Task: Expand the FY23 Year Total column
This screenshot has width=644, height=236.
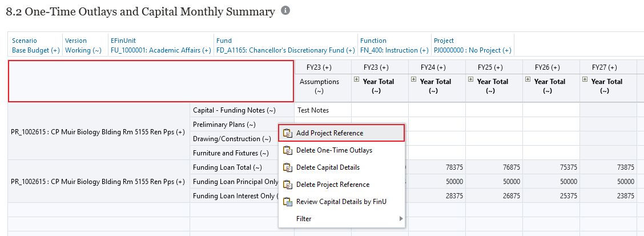Action: 357,80
